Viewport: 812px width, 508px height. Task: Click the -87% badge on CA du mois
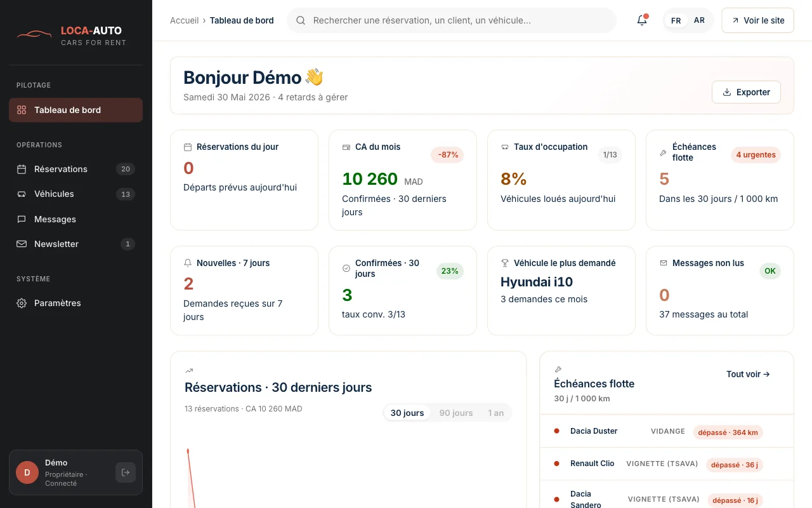tap(447, 155)
